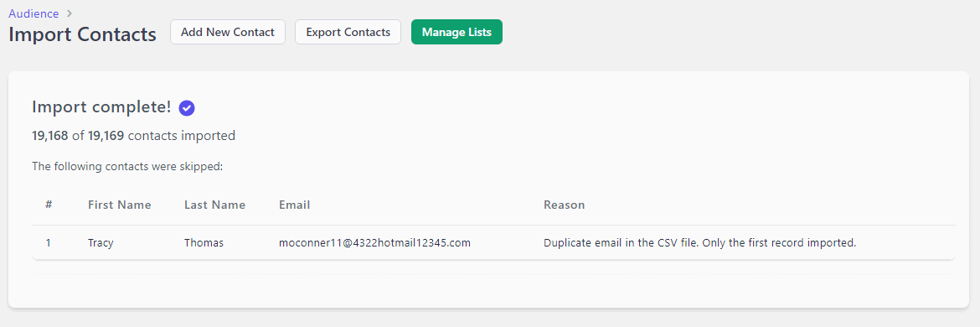
Task: Click the 'following contacts were skipped' text
Action: (x=127, y=167)
